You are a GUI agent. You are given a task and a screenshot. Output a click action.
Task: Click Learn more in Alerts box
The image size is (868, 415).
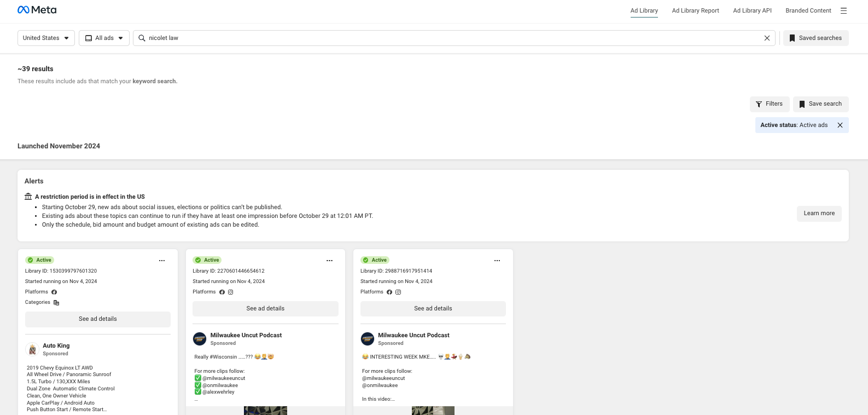[819, 214]
